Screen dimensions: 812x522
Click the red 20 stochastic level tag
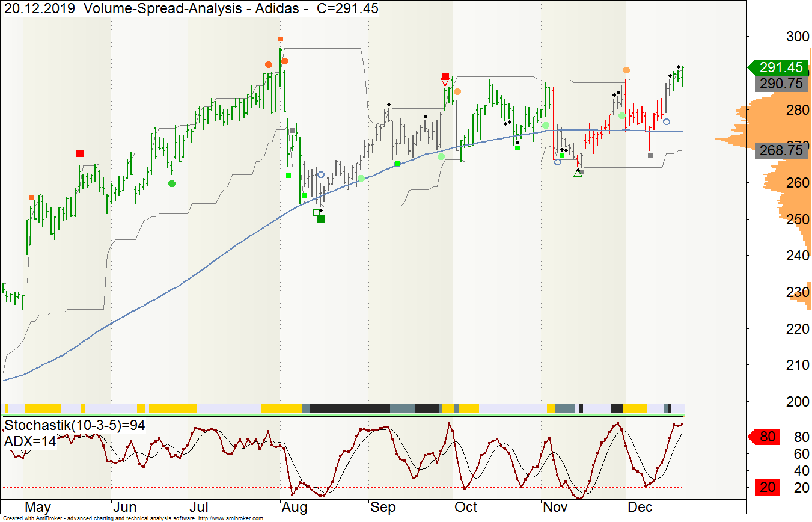(x=767, y=487)
